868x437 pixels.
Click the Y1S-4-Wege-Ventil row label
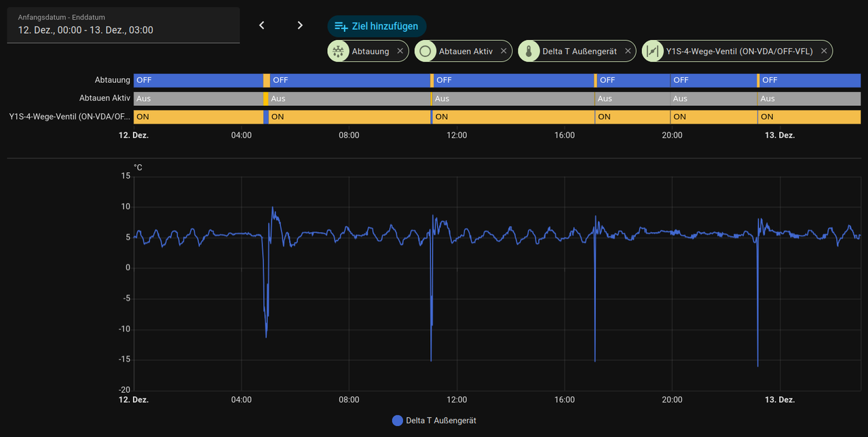pos(70,117)
